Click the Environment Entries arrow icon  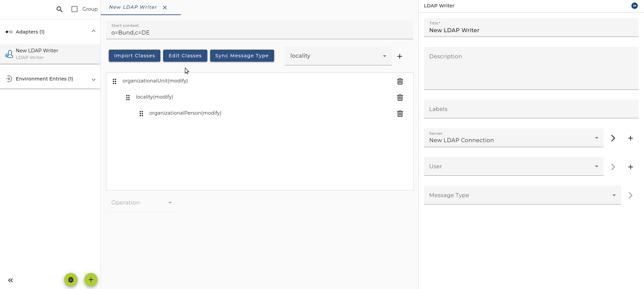[9, 79]
